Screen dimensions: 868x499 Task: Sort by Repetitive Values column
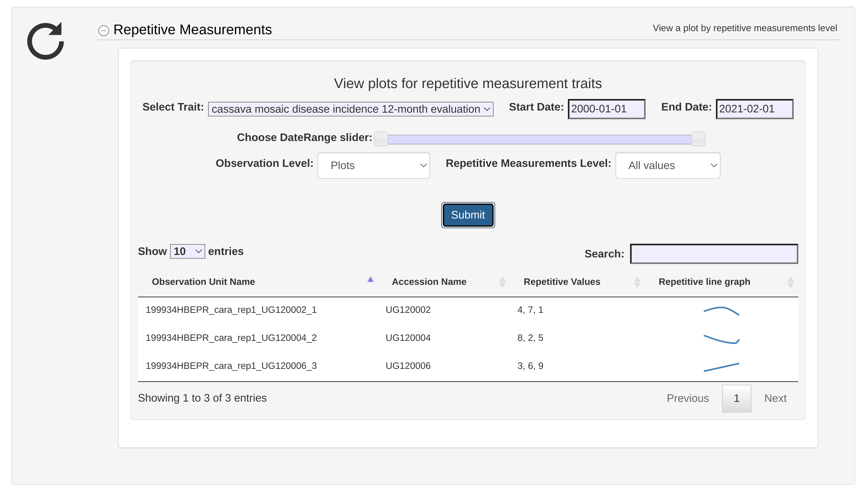(x=577, y=282)
